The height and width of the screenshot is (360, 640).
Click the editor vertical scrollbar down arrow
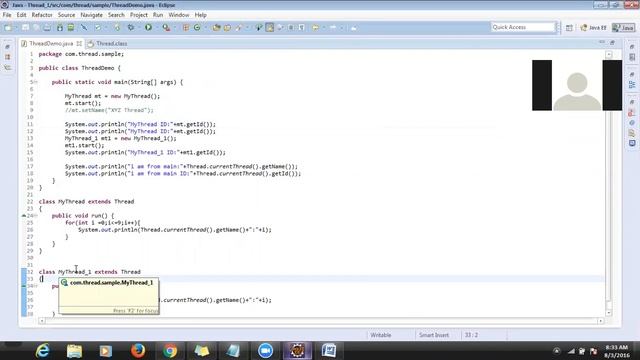[x=609, y=313]
